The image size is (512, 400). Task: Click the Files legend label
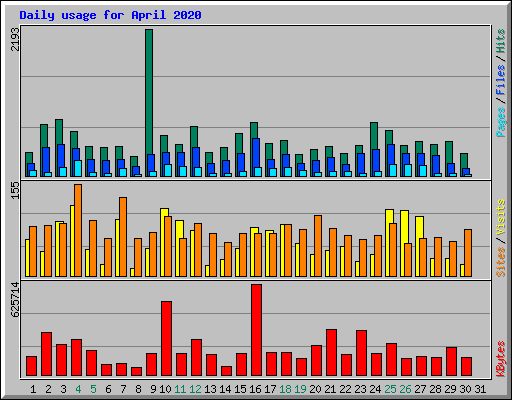point(501,80)
